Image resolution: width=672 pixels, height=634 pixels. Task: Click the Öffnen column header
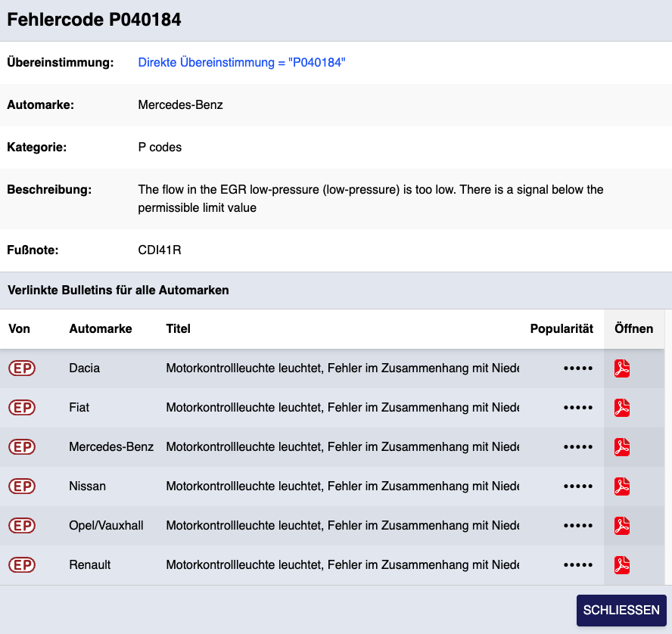tap(633, 329)
